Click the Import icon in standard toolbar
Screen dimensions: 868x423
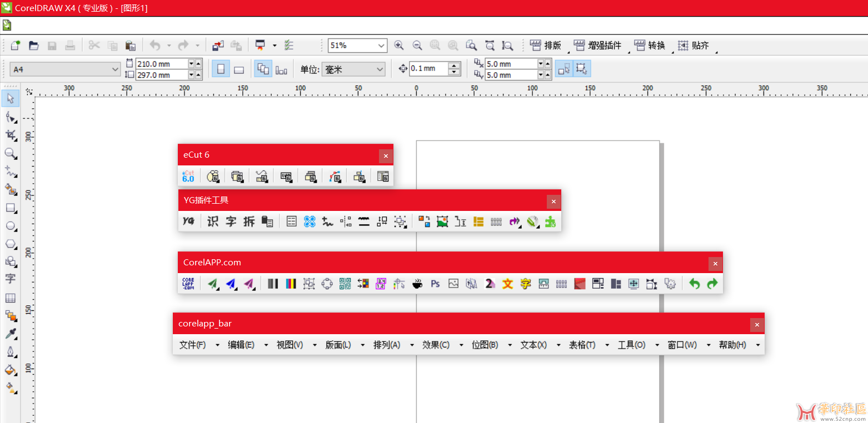[x=217, y=46]
